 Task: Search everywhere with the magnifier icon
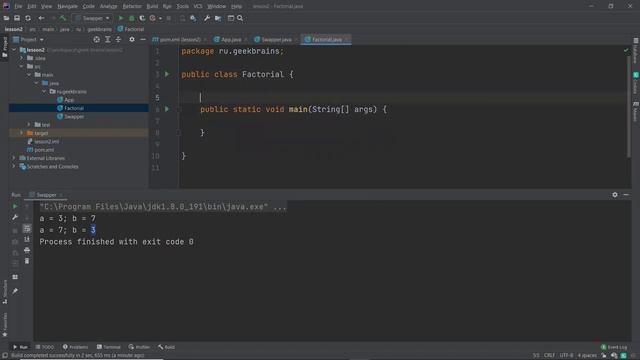point(240,18)
